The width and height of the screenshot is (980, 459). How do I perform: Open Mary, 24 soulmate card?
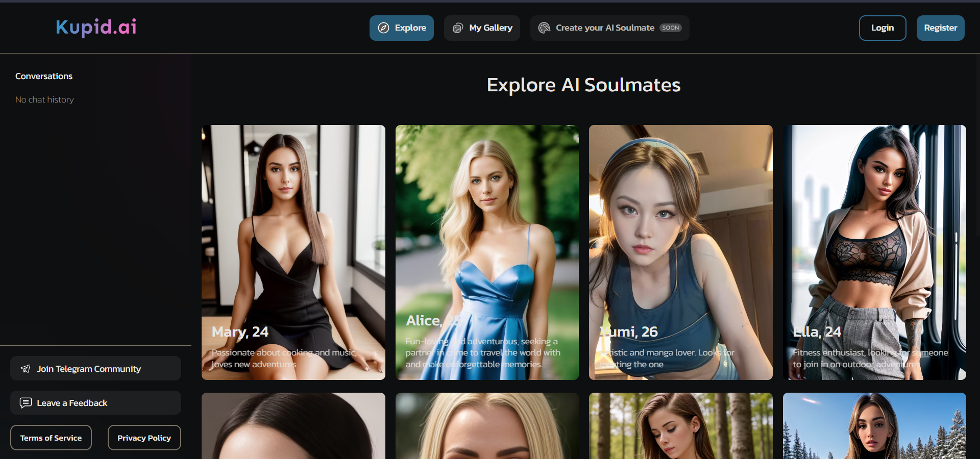point(293,252)
